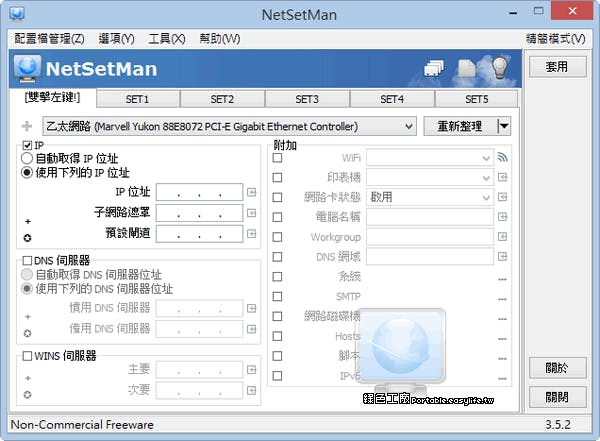Check the 印表機 checkbox
This screenshot has height=441, width=600.
click(x=277, y=178)
